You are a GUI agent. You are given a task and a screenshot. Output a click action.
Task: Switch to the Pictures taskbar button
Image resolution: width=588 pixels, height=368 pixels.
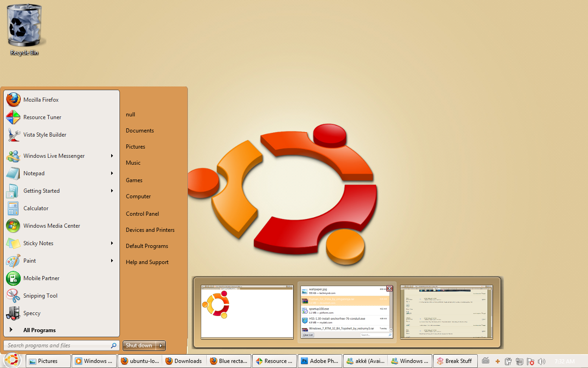[48, 361]
